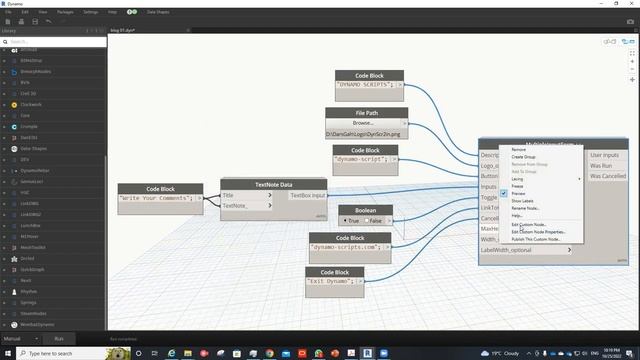
Task: Select the True radio button on Boolean node
Action: tap(345, 221)
